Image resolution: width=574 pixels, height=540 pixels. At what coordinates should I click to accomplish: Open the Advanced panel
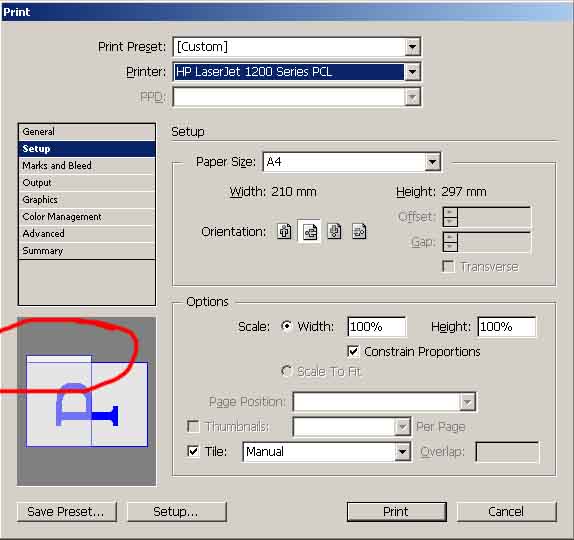point(87,234)
